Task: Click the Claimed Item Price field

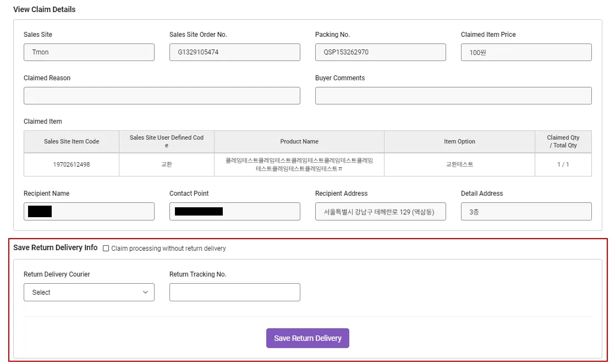Action: click(x=526, y=52)
